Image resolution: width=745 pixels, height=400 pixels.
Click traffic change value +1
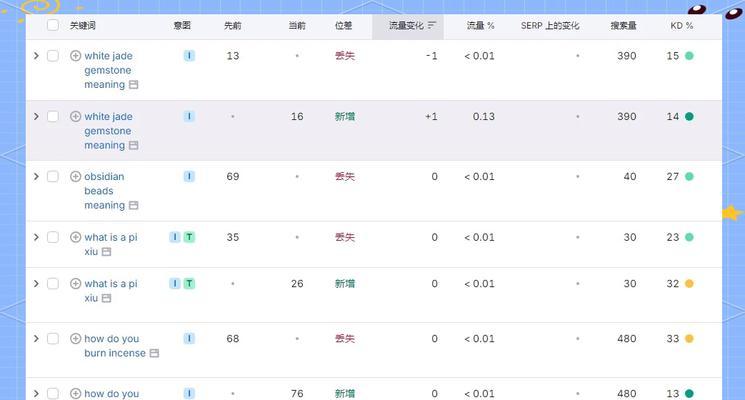click(431, 116)
